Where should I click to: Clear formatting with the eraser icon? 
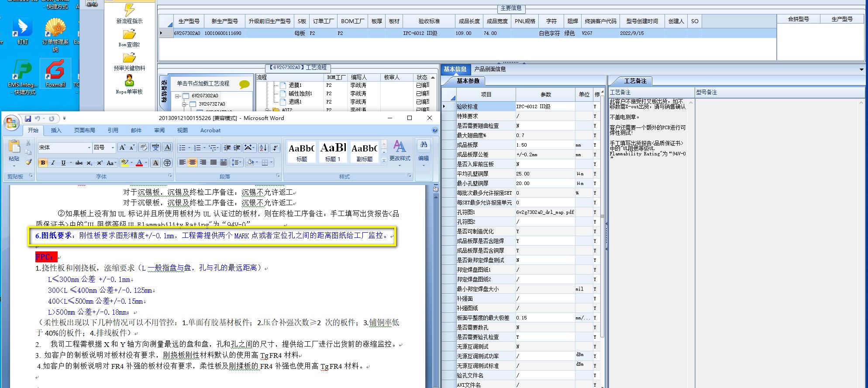pos(143,148)
